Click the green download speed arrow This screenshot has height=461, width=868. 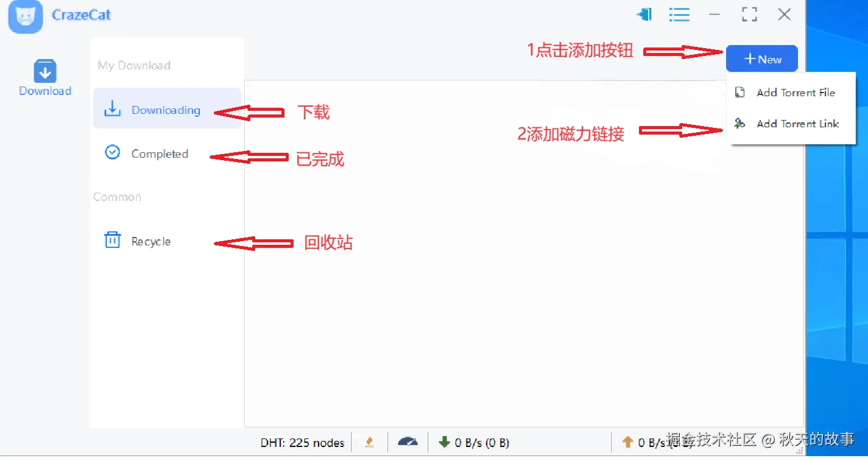[x=445, y=442]
